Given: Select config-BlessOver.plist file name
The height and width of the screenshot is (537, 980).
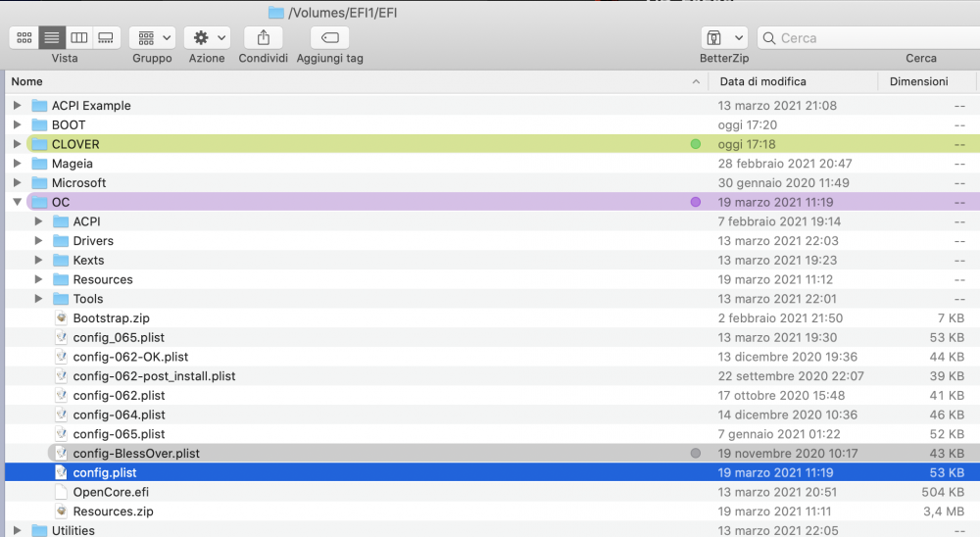Looking at the screenshot, I should [x=136, y=454].
